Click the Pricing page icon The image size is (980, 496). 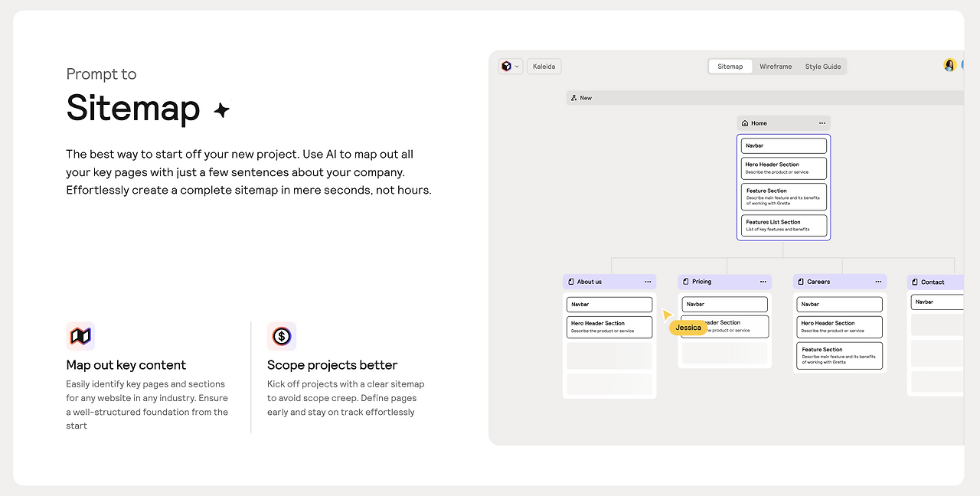pos(686,282)
